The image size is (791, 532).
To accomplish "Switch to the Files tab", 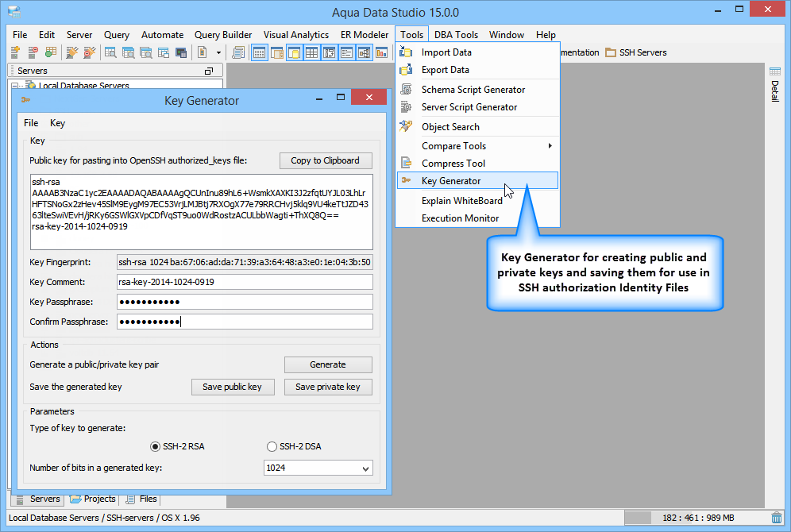I will coord(141,499).
